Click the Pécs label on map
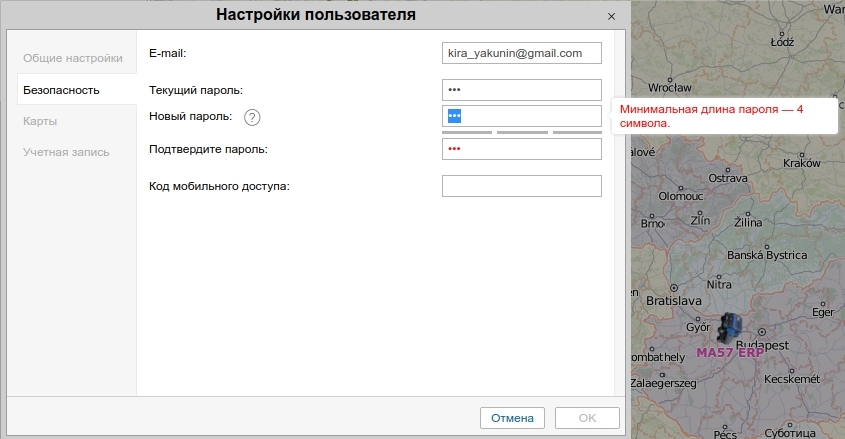This screenshot has width=845, height=439. click(725, 434)
